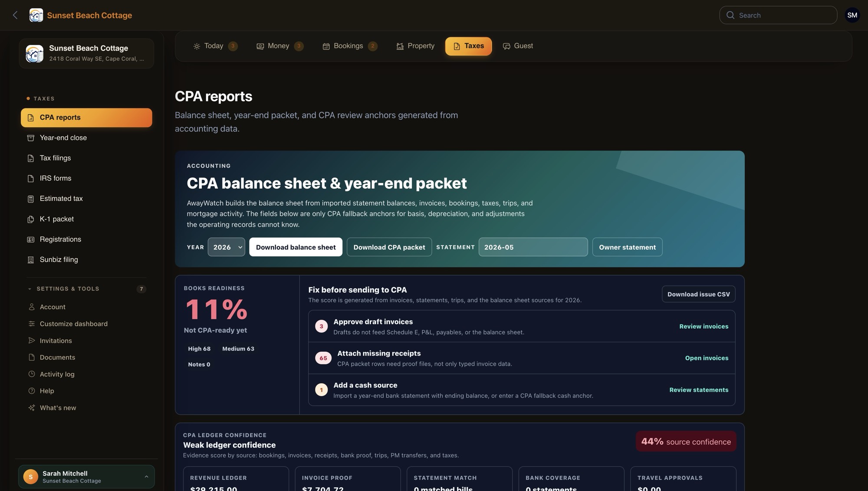
Task: Click the Estimated tax calculator icon
Action: pos(31,199)
